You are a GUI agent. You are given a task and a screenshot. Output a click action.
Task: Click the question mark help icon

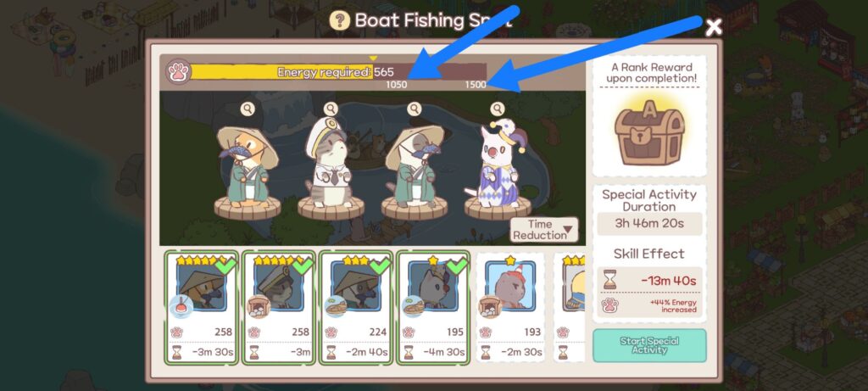[x=339, y=20]
